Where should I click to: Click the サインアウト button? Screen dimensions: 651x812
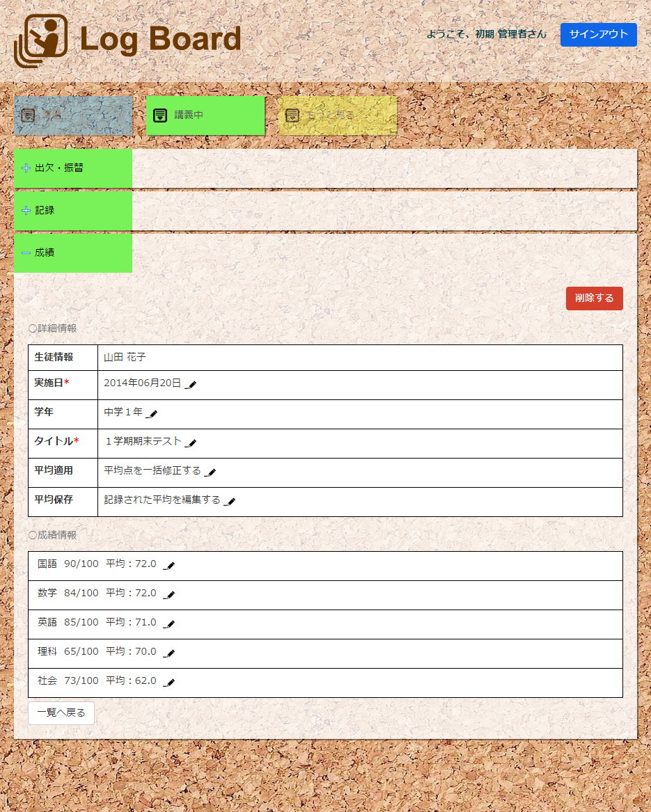pyautogui.click(x=598, y=35)
